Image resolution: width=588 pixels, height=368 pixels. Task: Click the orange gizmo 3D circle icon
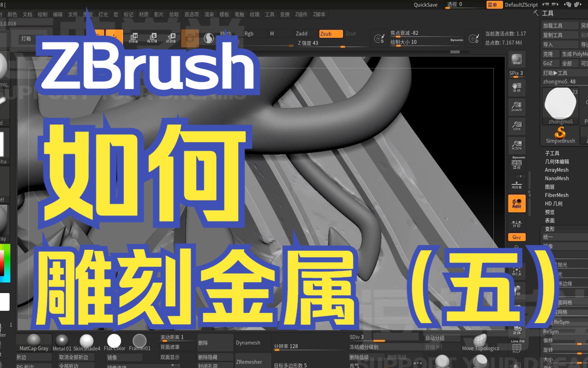(x=190, y=38)
